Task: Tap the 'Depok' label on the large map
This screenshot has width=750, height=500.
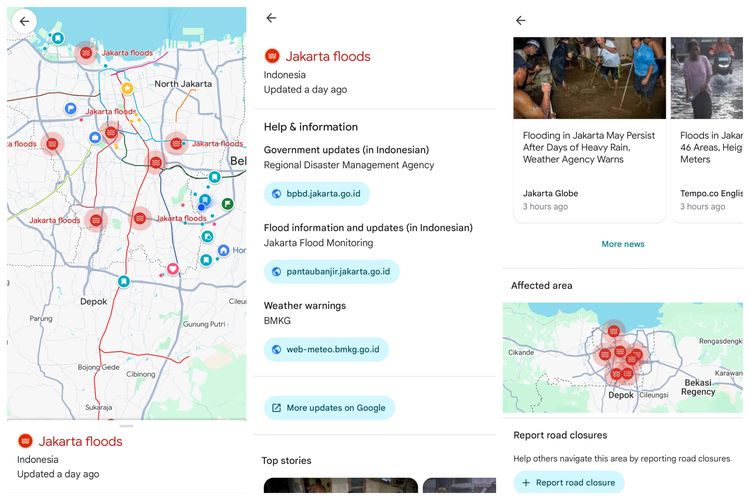Action: [x=93, y=301]
